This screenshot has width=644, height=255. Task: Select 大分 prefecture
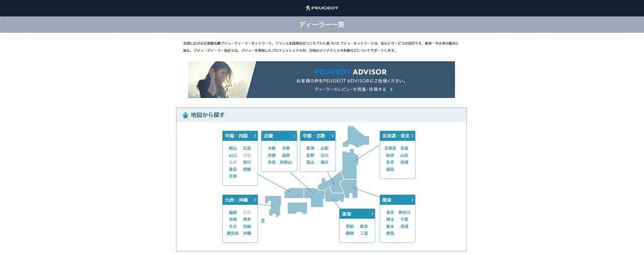(232, 226)
